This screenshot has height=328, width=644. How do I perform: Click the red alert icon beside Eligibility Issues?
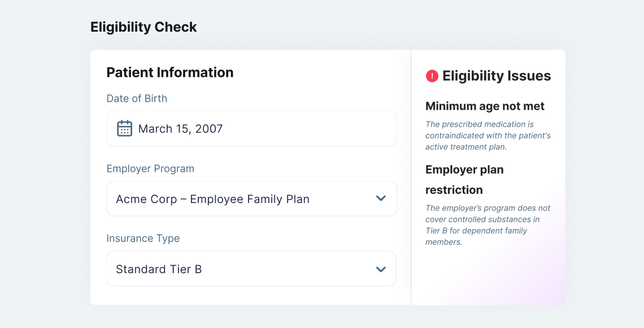pyautogui.click(x=432, y=75)
